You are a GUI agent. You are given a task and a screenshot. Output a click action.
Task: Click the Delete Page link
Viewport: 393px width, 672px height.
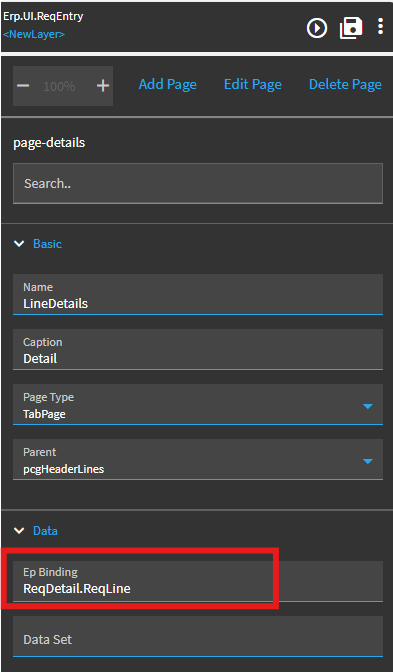tap(345, 84)
